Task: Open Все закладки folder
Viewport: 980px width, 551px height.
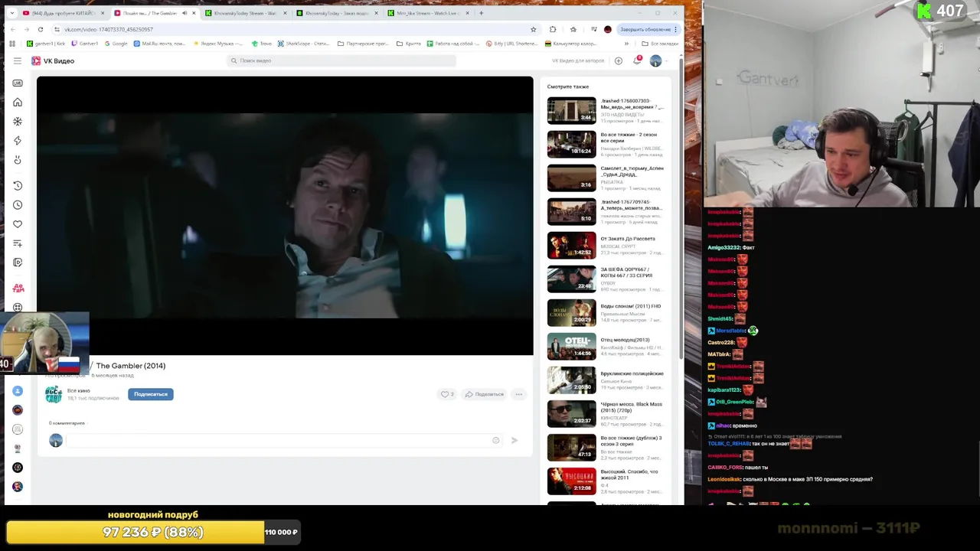Action: tap(661, 44)
